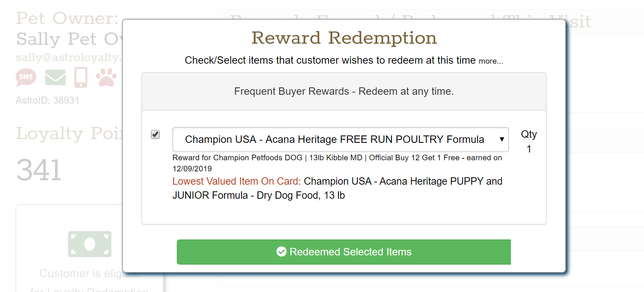
Task: Click the Qty value 1
Action: point(529,149)
